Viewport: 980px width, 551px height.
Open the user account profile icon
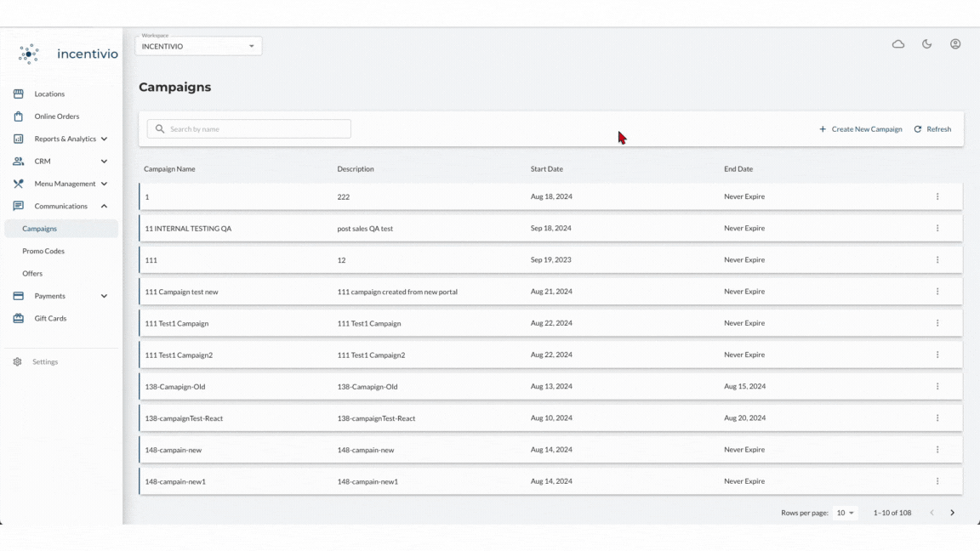(x=955, y=44)
